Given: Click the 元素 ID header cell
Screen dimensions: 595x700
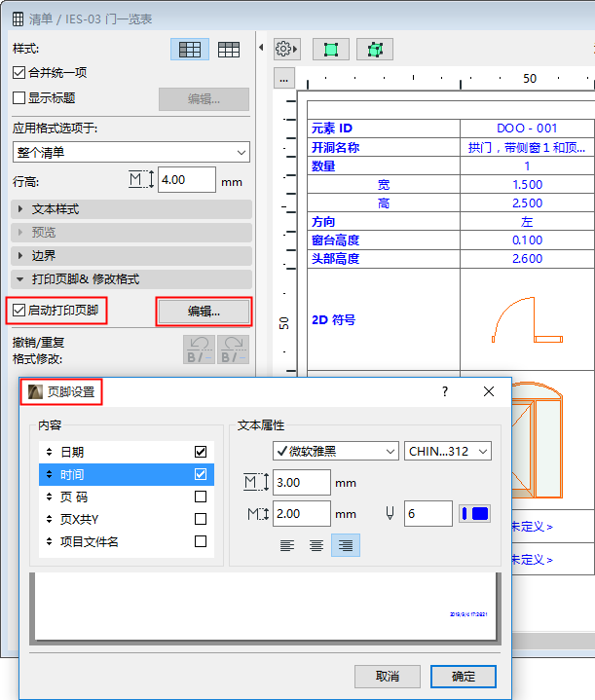Looking at the screenshot, I should 384,129.
